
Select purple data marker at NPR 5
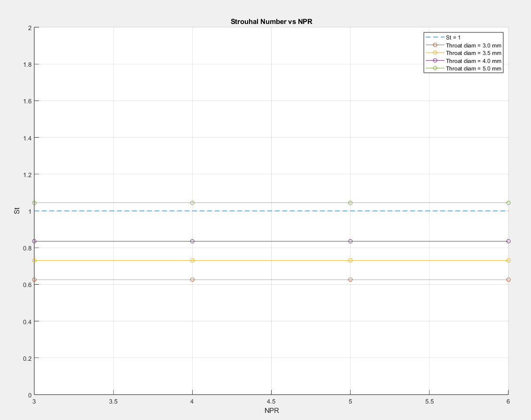351,241
